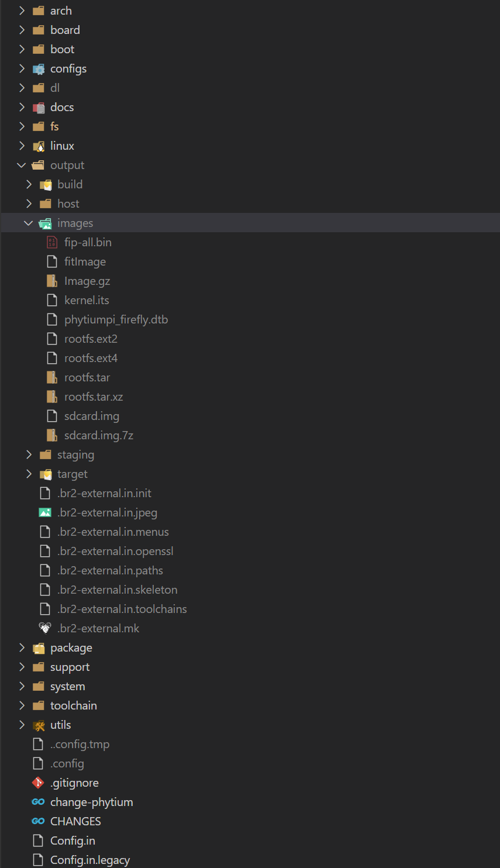The image size is (500, 868).
Task: Open the Config.in.legacy file
Action: pyautogui.click(x=89, y=860)
